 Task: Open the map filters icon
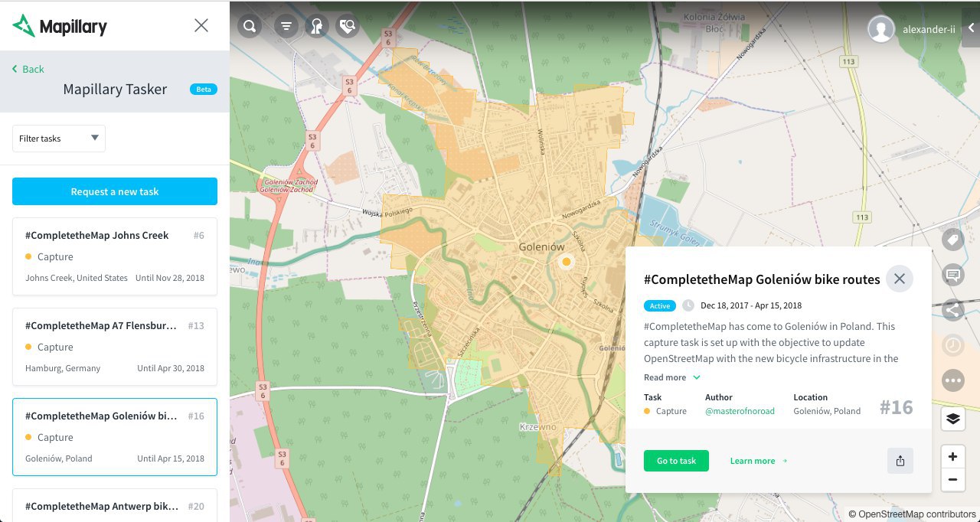coord(286,27)
